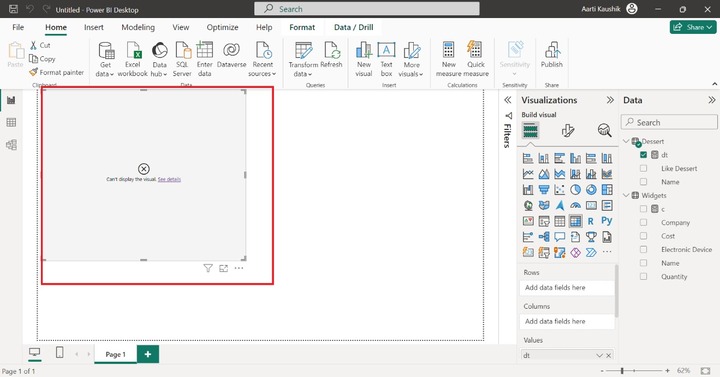The height and width of the screenshot is (377, 720).
Task: Click the Publish icon in ribbon
Action: pos(551,55)
